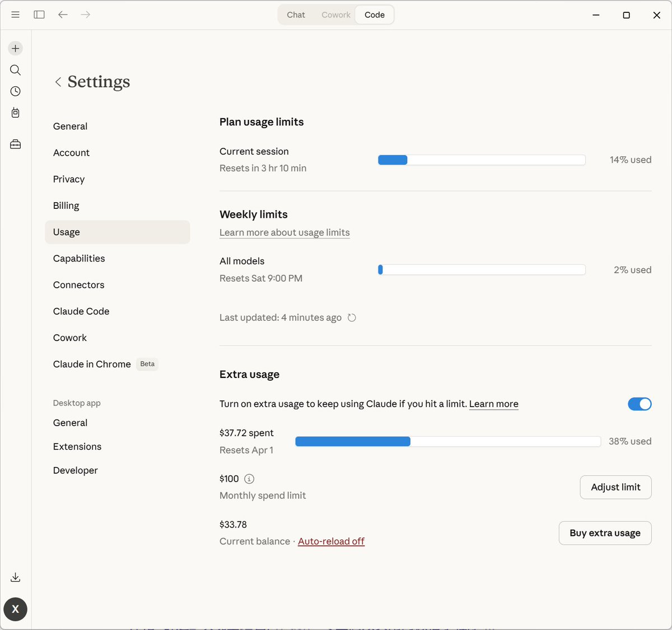Click the robot icon in left sidebar
This screenshot has height=630, width=672.
click(15, 113)
